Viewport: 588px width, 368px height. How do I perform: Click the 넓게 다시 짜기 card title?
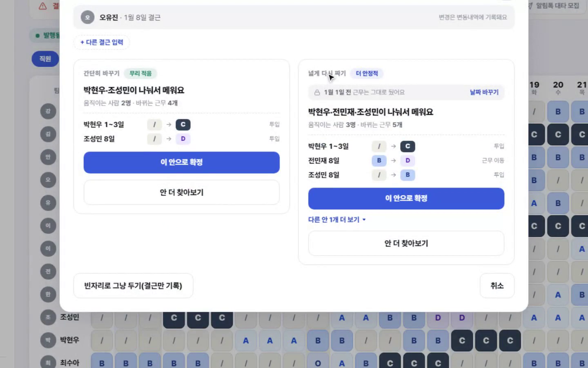click(327, 73)
